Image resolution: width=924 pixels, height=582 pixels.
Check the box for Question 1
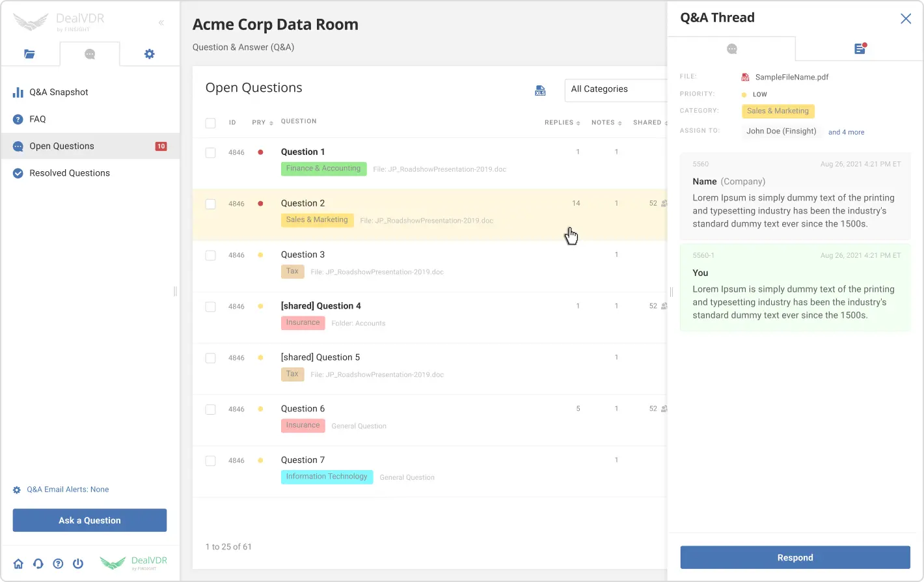211,153
